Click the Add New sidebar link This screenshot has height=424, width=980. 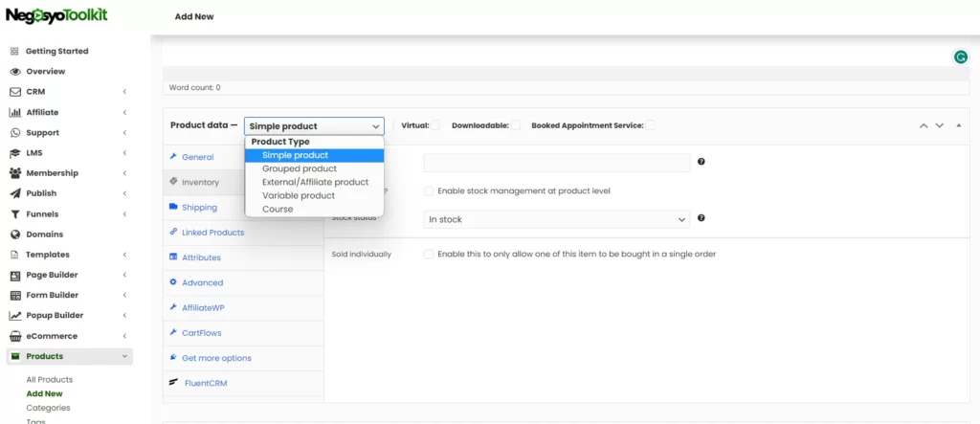[x=44, y=394]
